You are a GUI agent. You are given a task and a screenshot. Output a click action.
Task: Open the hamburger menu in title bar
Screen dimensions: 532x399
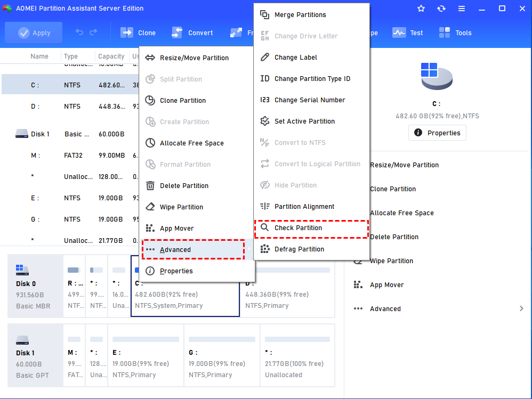pos(462,9)
